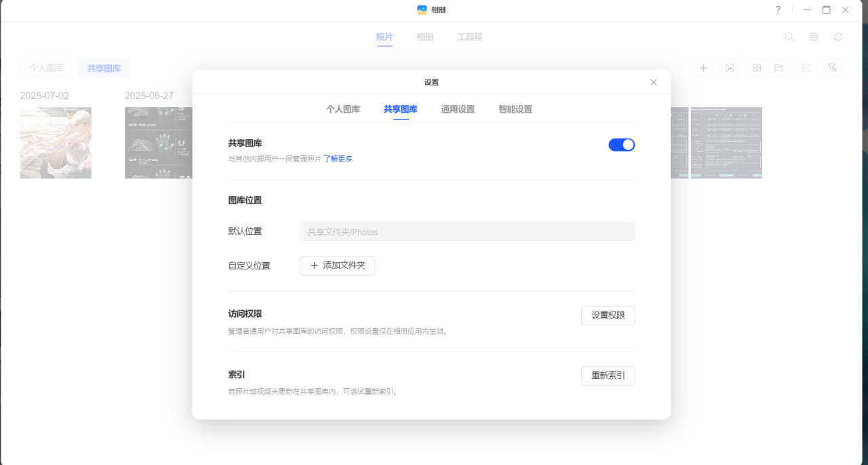Click the 相册 app icon in title bar
Image resolution: width=868 pixels, height=465 pixels.
pos(422,10)
